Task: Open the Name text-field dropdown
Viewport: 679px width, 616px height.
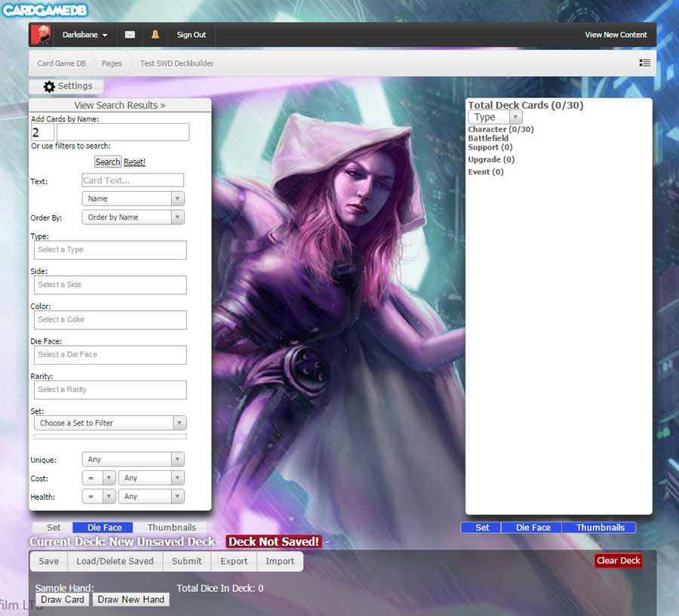Action: tap(134, 199)
